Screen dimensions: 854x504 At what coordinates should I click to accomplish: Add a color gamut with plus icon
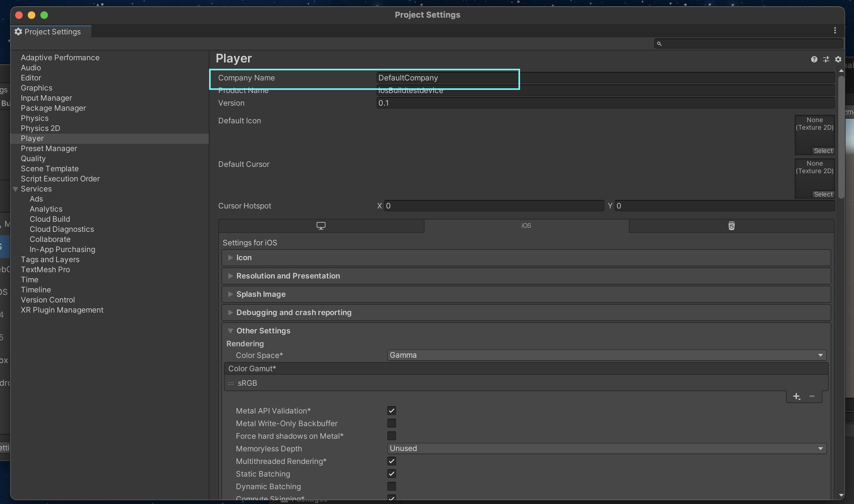point(796,396)
